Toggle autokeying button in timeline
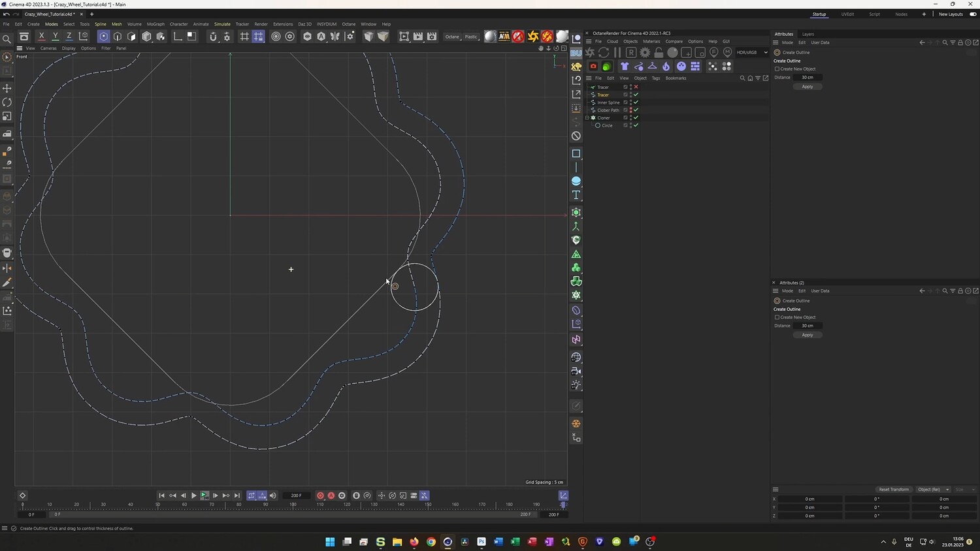 [331, 496]
